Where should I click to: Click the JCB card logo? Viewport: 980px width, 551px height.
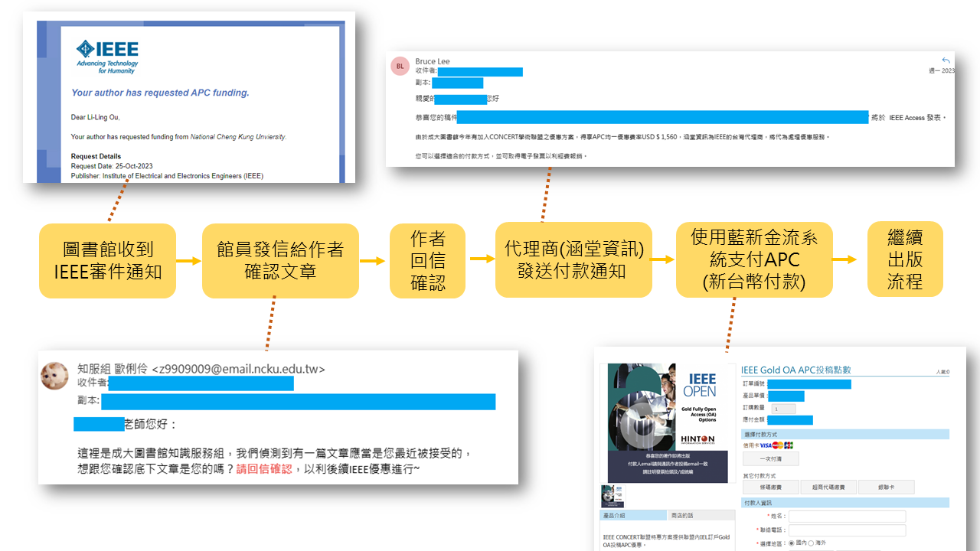coord(789,445)
